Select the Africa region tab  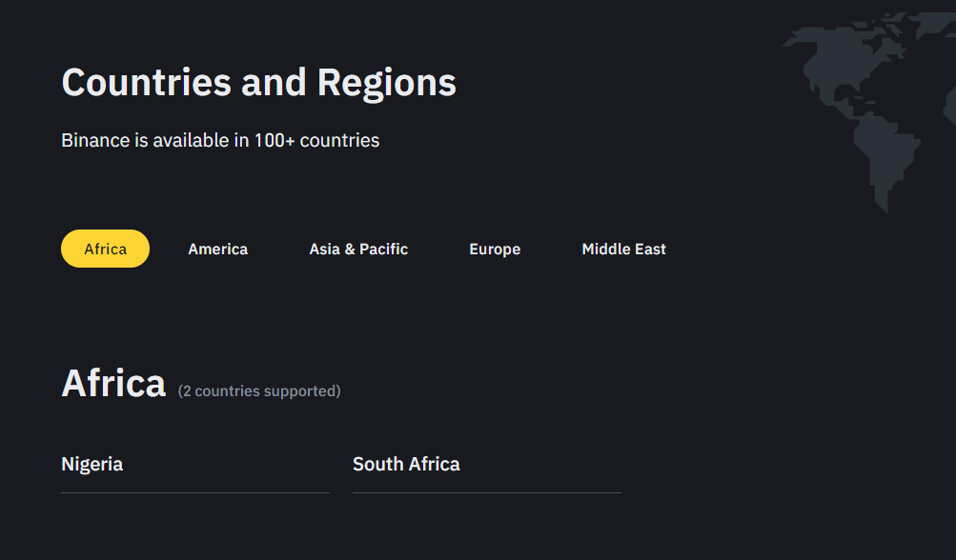[x=105, y=249]
